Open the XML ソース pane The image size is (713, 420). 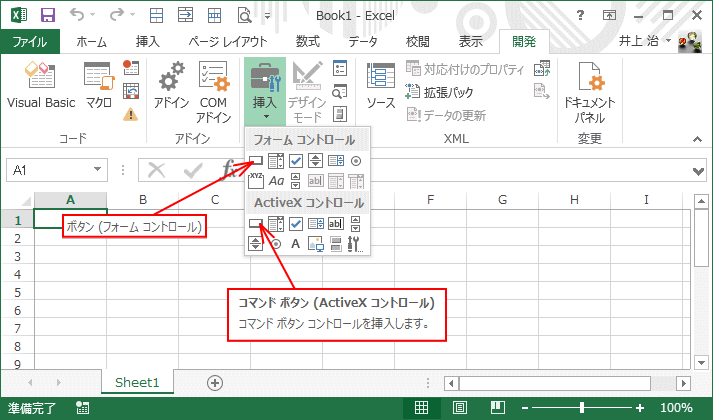381,85
